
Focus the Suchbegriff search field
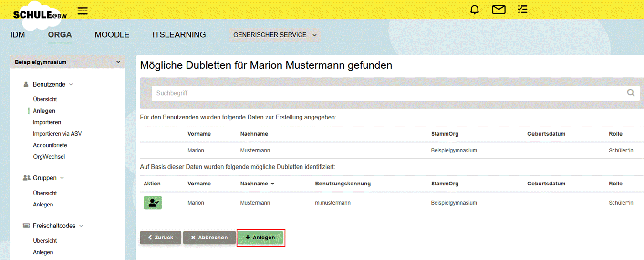click(395, 93)
